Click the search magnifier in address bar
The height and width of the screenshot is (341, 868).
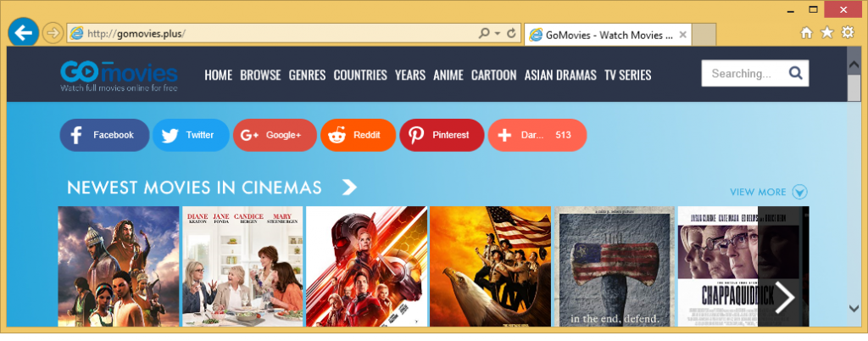click(484, 33)
